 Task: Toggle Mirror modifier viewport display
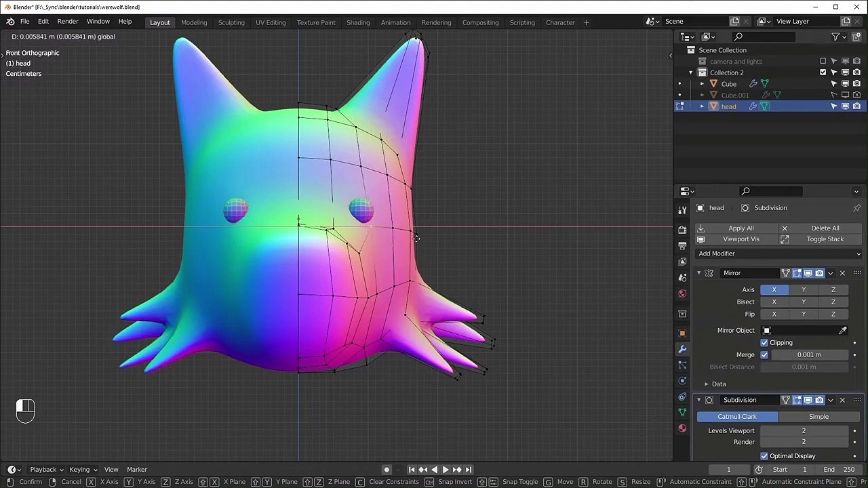808,273
